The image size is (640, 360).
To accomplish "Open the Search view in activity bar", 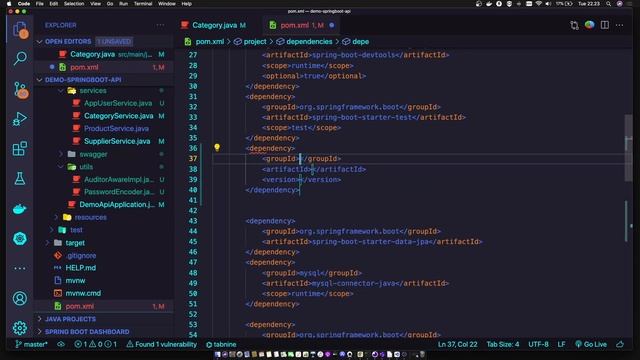I will click(x=20, y=58).
